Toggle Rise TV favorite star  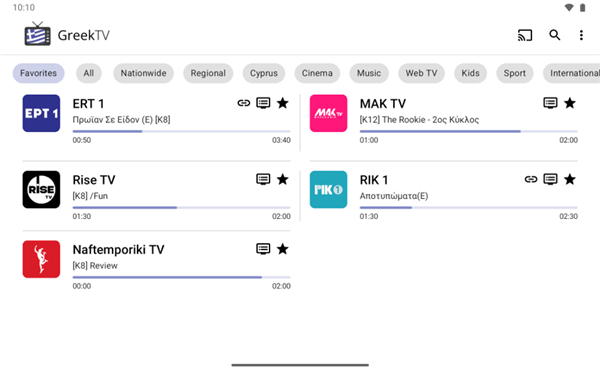click(x=283, y=179)
